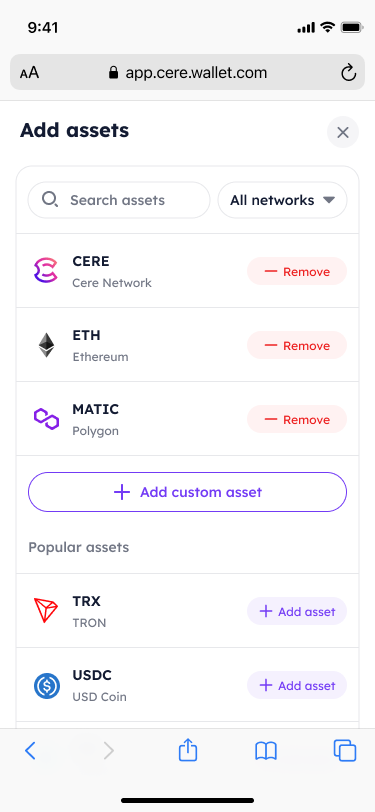Remove the ETH asset
The image size is (375, 812).
(x=297, y=345)
